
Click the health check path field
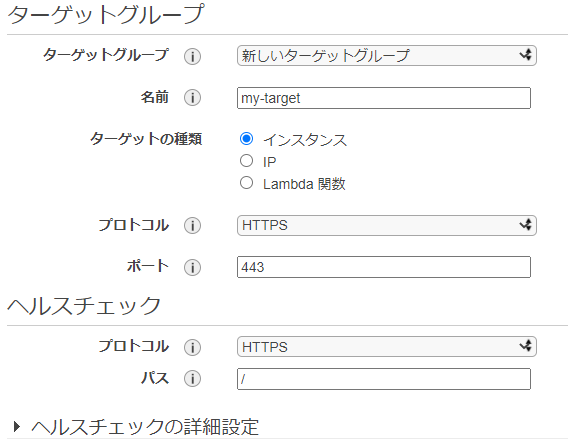pyautogui.click(x=384, y=379)
